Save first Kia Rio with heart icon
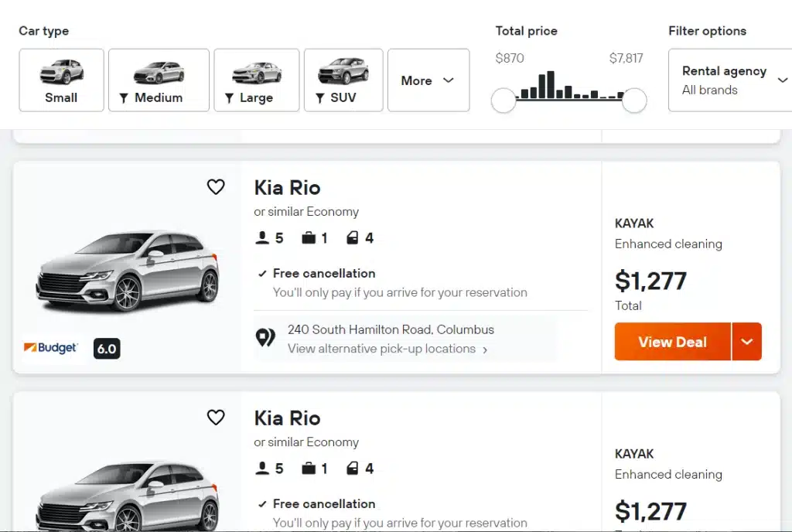792x532 pixels. pyautogui.click(x=216, y=187)
